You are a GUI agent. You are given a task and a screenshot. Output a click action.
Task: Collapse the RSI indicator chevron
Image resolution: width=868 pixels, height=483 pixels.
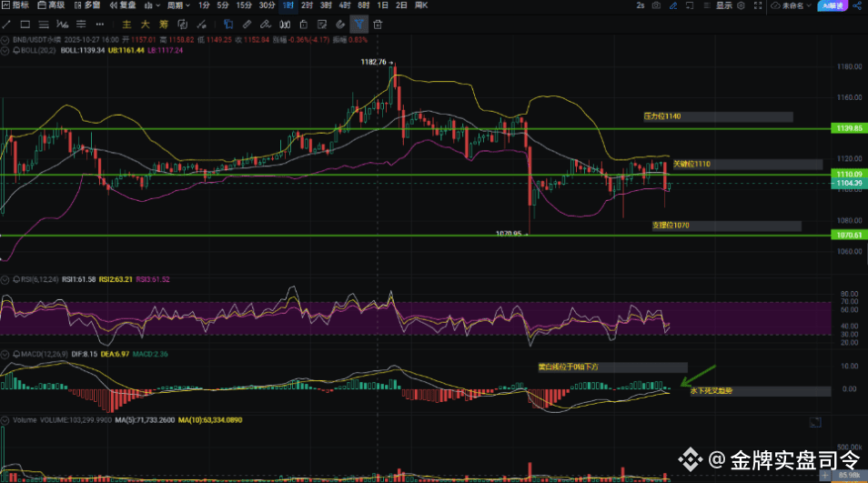click(x=5, y=280)
